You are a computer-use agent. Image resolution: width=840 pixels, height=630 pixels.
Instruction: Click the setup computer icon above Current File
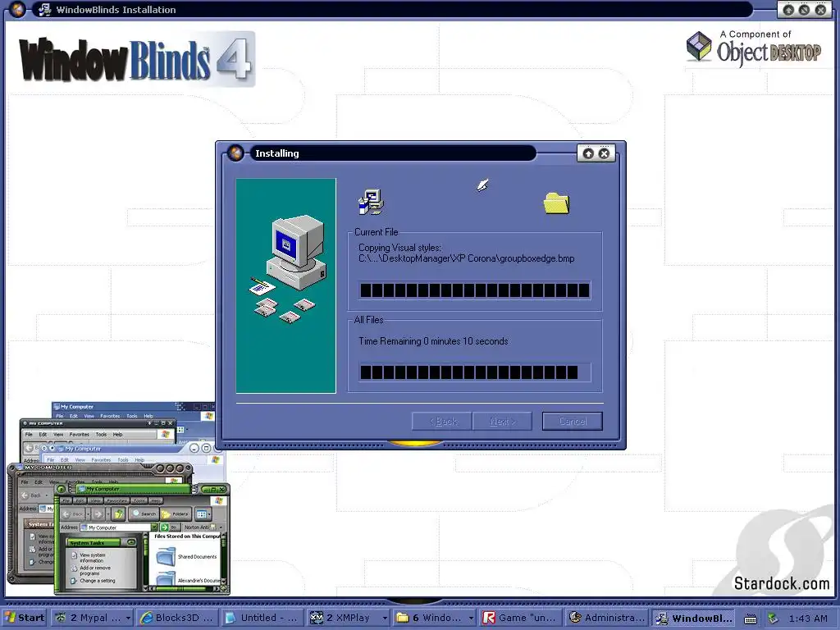point(371,202)
